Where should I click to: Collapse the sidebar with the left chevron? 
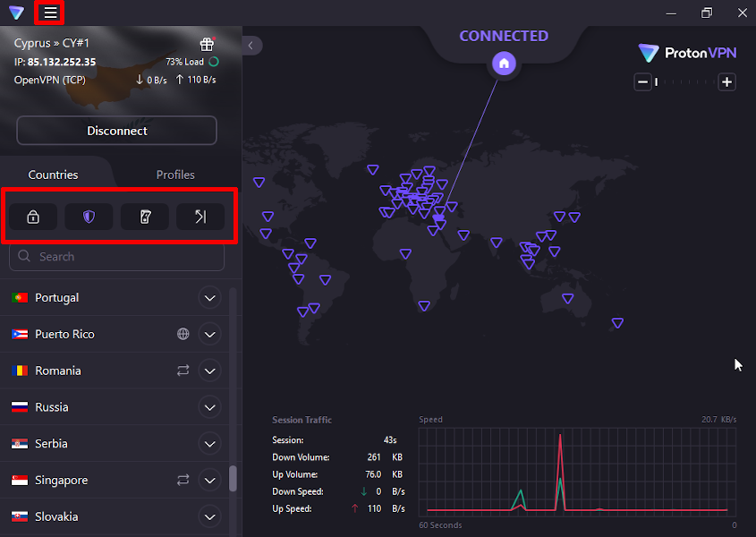click(252, 45)
